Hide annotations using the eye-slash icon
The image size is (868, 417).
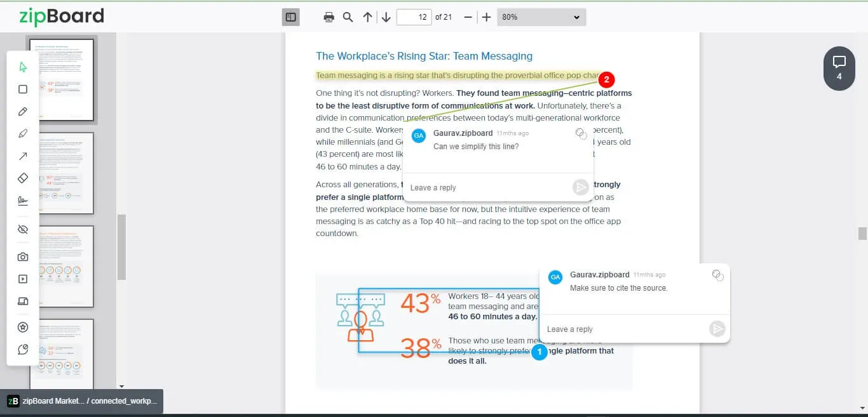[23, 228]
